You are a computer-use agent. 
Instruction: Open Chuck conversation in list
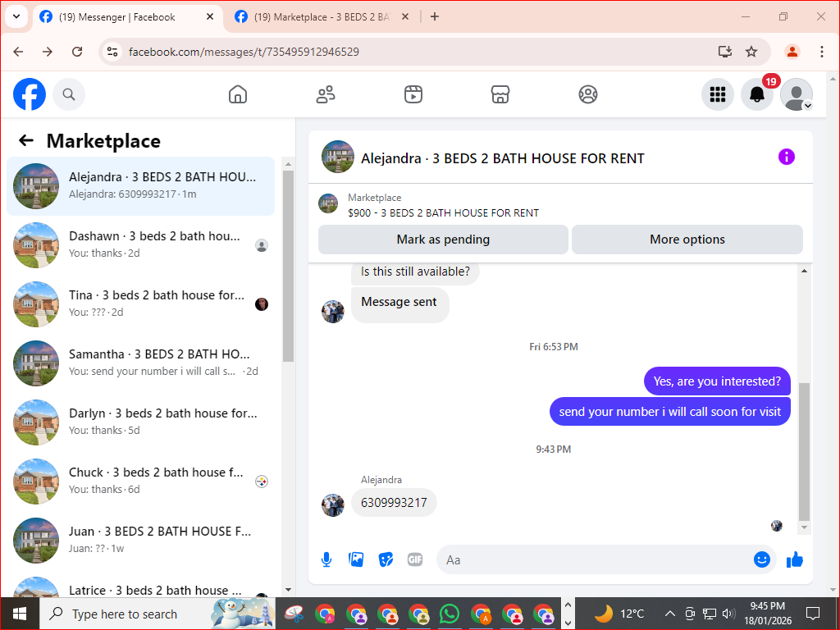[x=141, y=481]
